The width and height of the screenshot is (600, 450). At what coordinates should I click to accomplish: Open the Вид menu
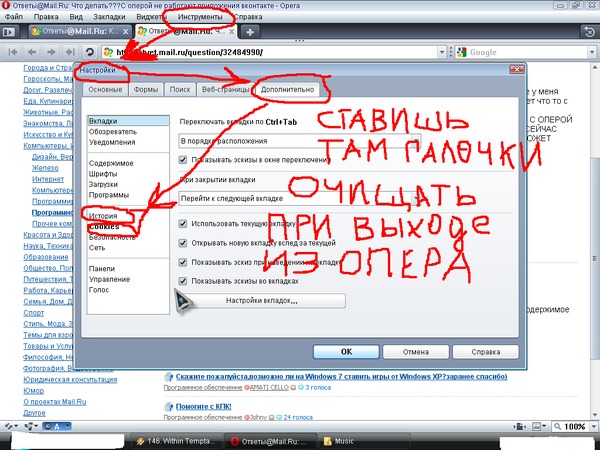[x=76, y=17]
